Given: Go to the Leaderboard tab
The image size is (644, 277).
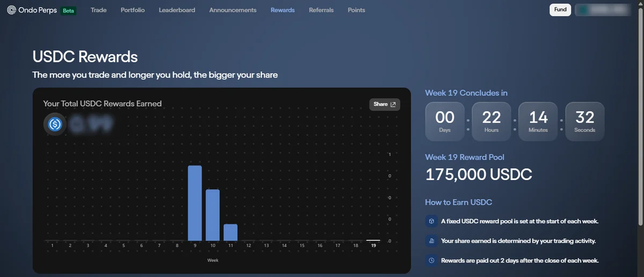Looking at the screenshot, I should (177, 10).
